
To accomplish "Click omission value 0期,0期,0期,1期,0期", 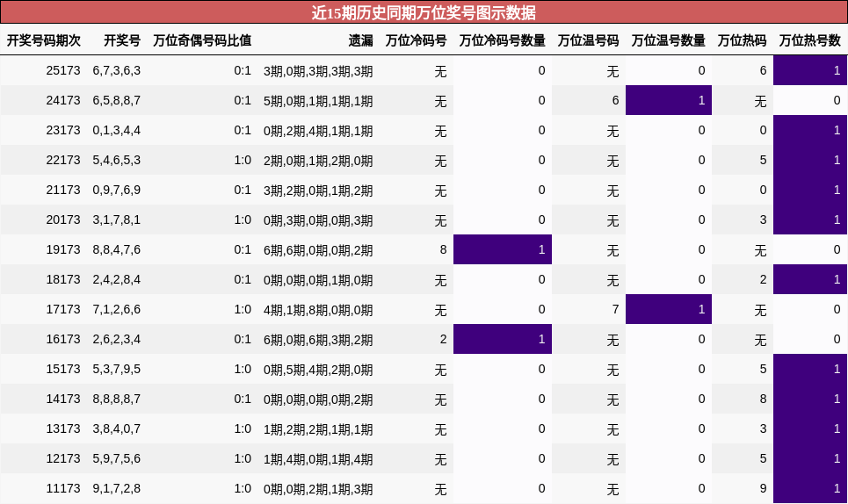I will click(x=318, y=280).
